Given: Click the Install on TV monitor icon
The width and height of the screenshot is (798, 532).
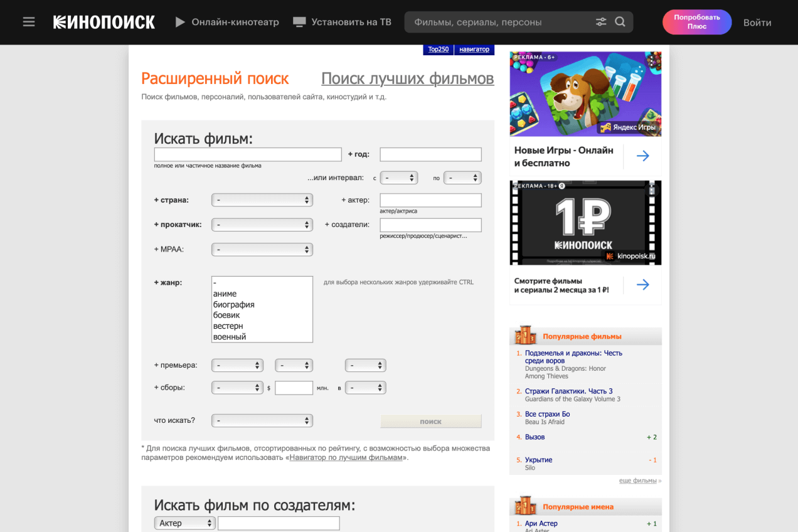Looking at the screenshot, I should [x=299, y=22].
